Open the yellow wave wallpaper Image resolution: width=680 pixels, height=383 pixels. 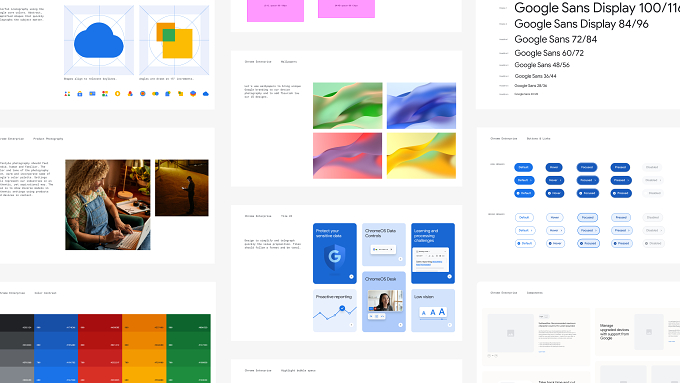[421, 156]
